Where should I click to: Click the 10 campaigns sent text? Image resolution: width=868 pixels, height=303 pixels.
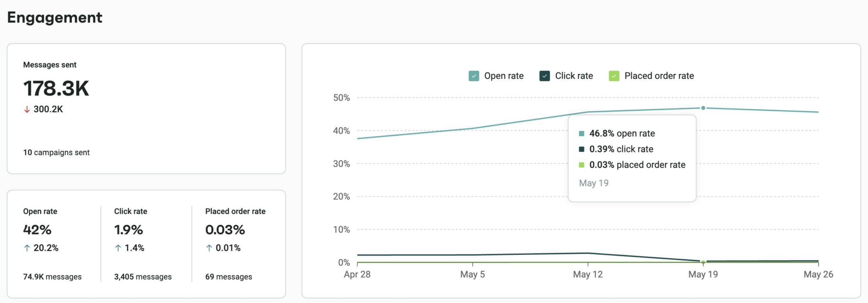pos(56,152)
